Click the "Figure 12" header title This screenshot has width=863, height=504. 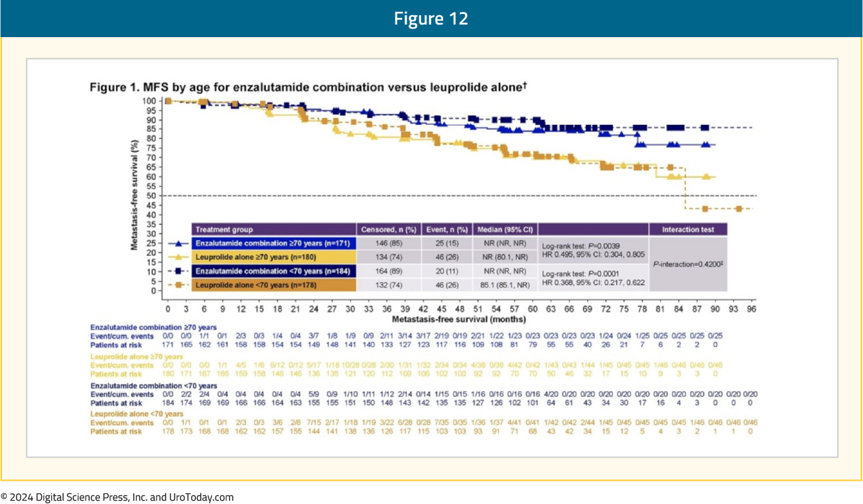click(431, 19)
